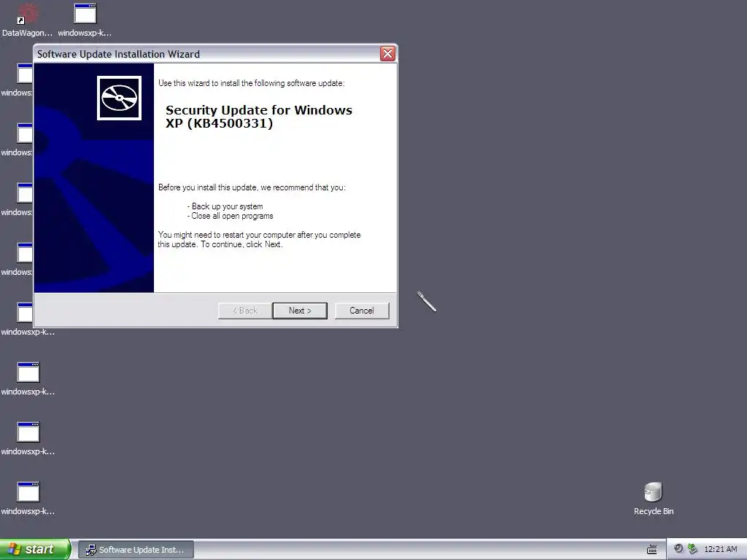Cancel the Software Update Installation Wizard
This screenshot has width=747, height=560.
click(362, 311)
